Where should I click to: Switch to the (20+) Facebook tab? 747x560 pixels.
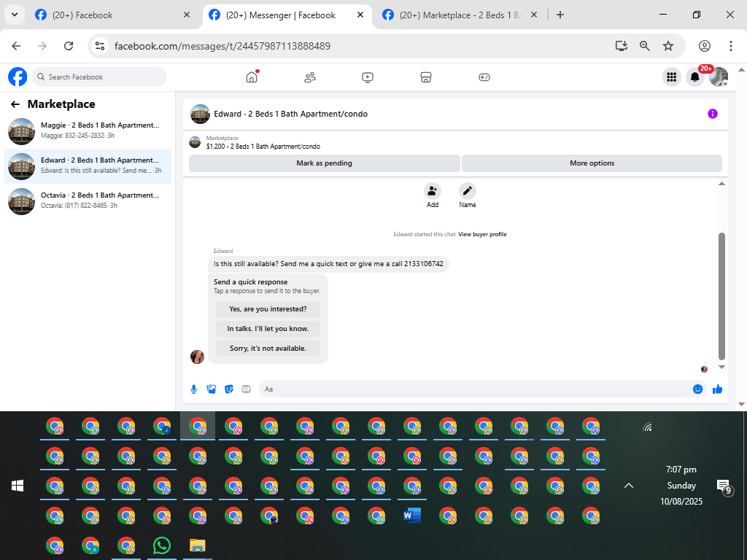113,15
